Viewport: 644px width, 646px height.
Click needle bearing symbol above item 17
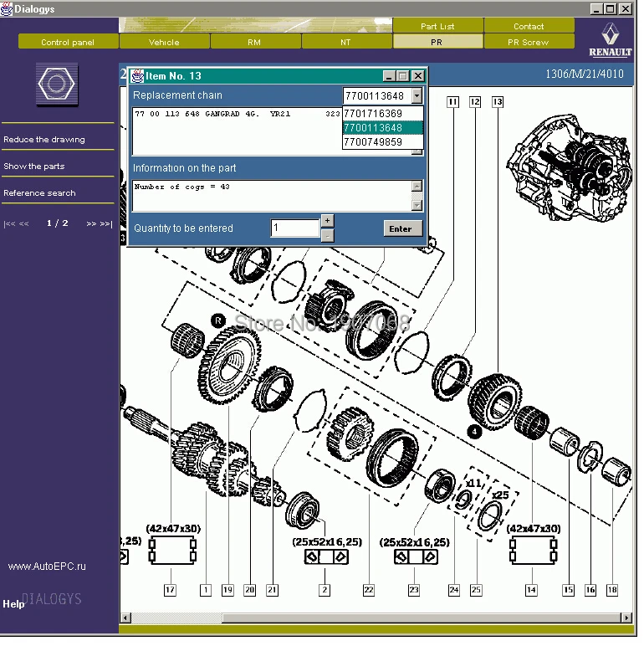coord(172,550)
